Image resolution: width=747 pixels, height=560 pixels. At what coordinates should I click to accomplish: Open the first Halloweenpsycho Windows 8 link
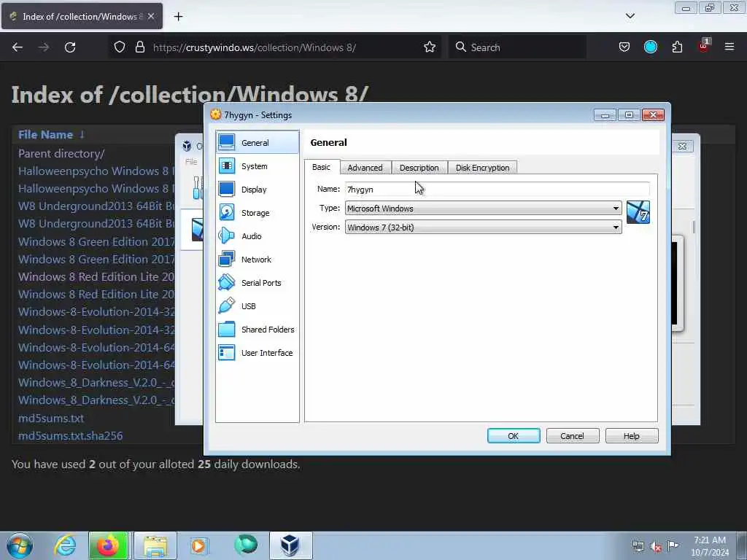coord(96,171)
